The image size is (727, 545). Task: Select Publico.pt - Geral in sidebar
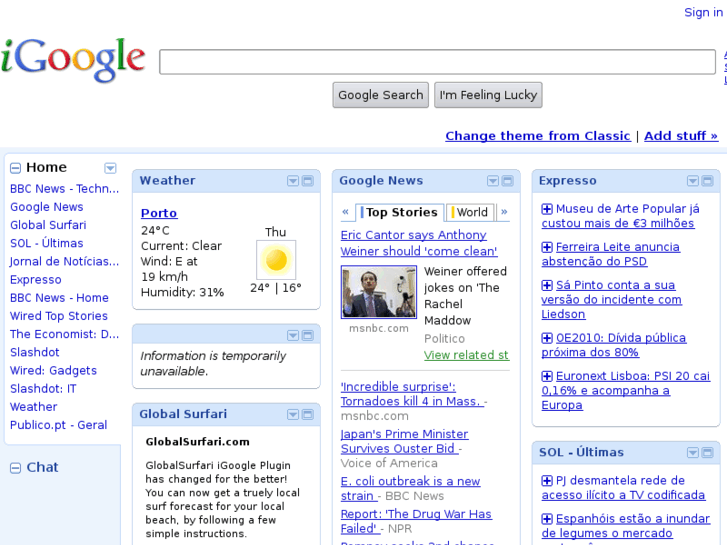58,425
